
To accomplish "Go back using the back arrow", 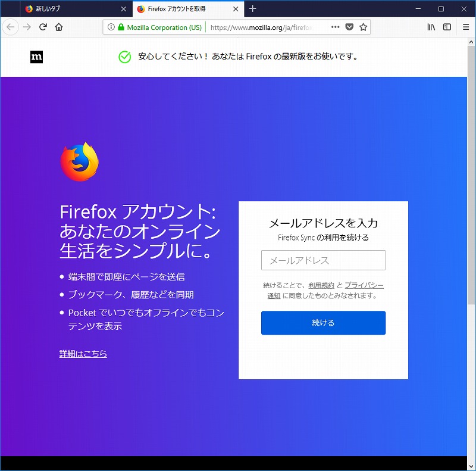I will [x=11, y=27].
